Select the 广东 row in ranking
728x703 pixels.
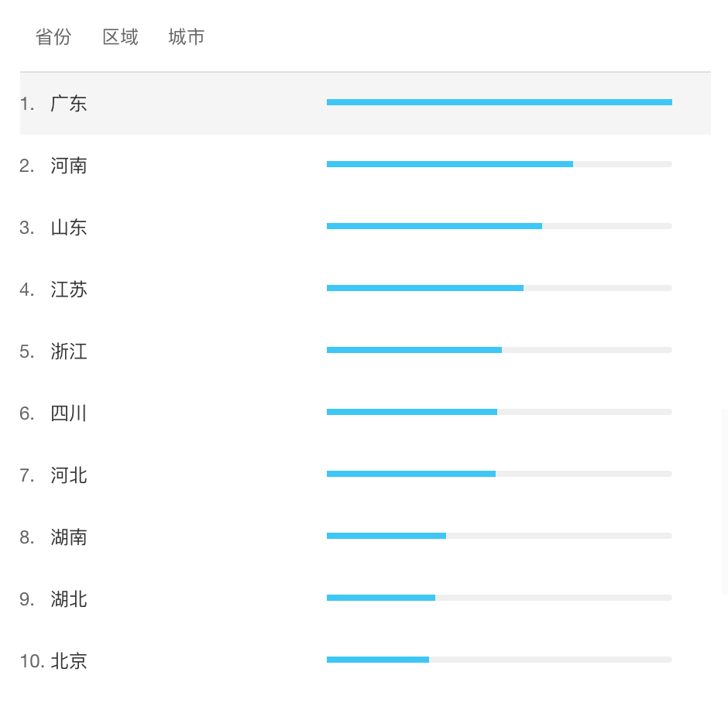point(365,104)
